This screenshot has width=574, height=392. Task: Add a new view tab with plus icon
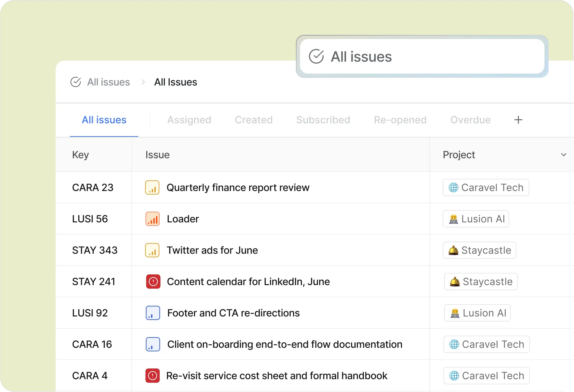click(x=518, y=120)
